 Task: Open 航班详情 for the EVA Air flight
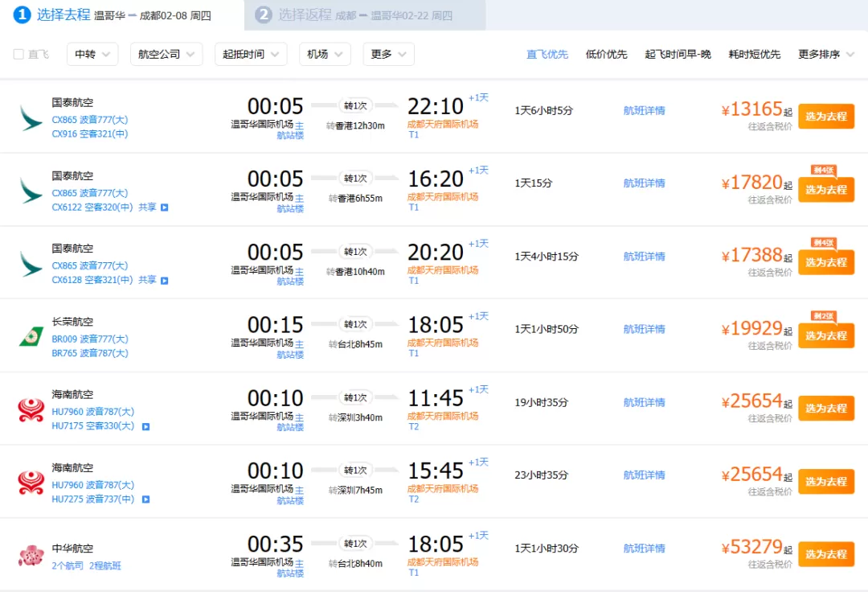(x=644, y=329)
